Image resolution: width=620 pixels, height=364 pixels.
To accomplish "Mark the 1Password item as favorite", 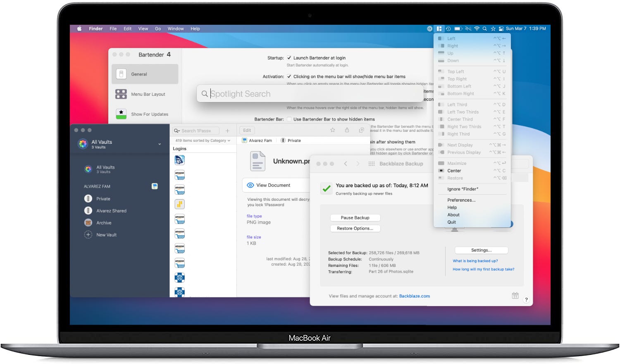I will [x=332, y=130].
